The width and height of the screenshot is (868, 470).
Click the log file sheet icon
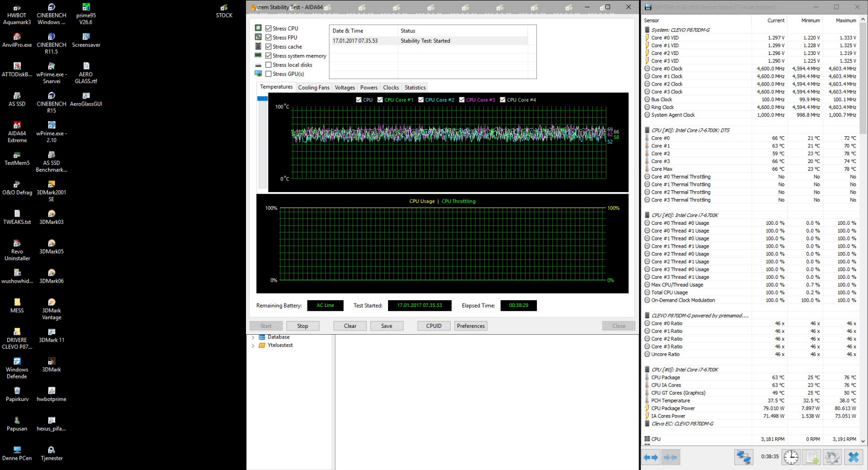point(812,457)
